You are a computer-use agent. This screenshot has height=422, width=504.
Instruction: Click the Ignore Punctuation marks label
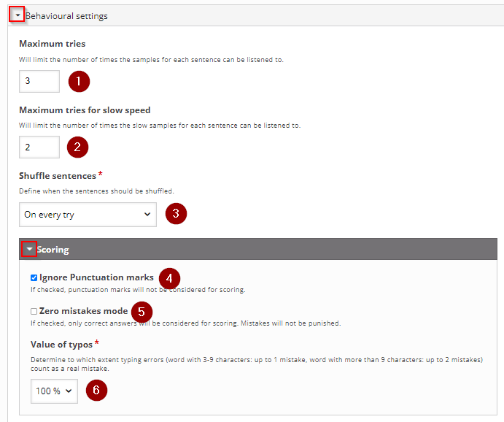point(96,277)
